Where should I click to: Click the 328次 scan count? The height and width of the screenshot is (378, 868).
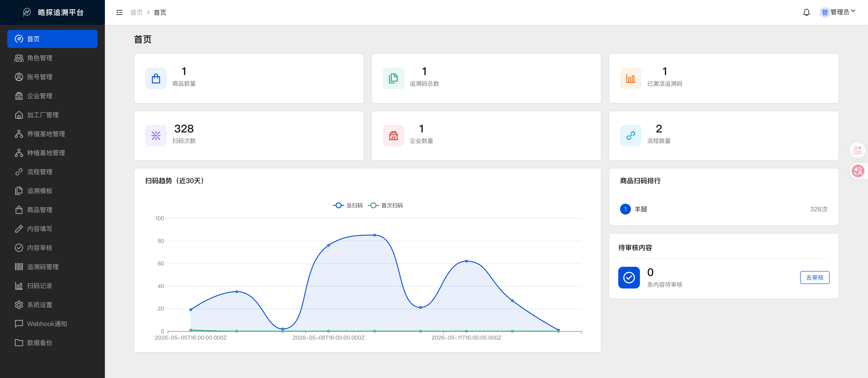click(818, 209)
